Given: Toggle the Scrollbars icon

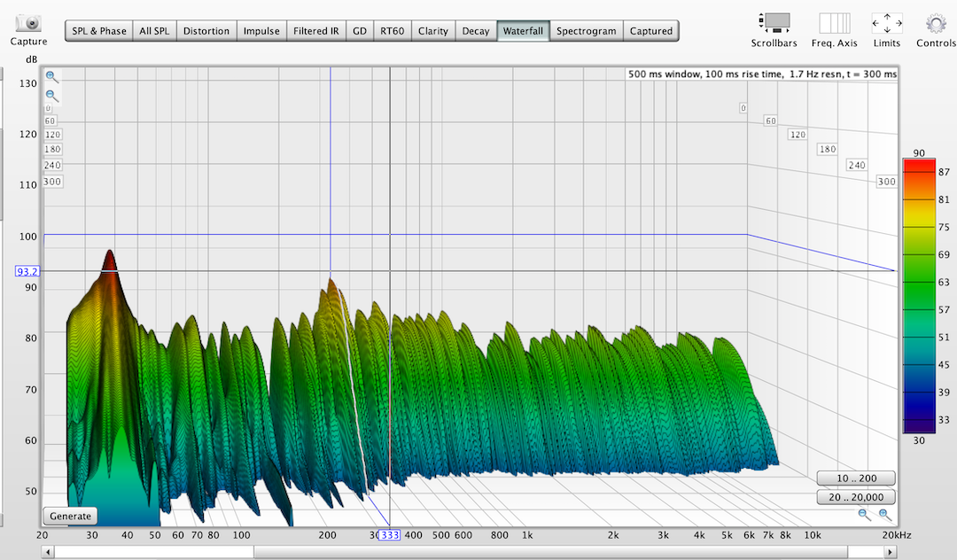Looking at the screenshot, I should tap(774, 23).
